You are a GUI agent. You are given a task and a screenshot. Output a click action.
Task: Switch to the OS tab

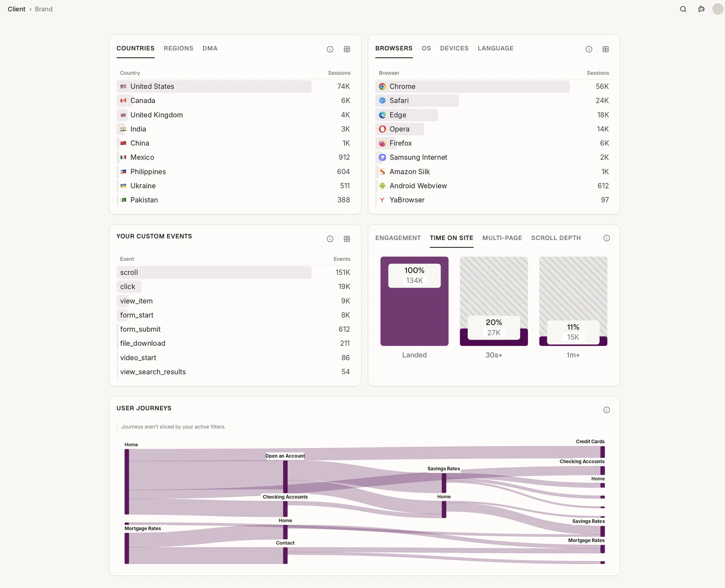click(x=426, y=48)
